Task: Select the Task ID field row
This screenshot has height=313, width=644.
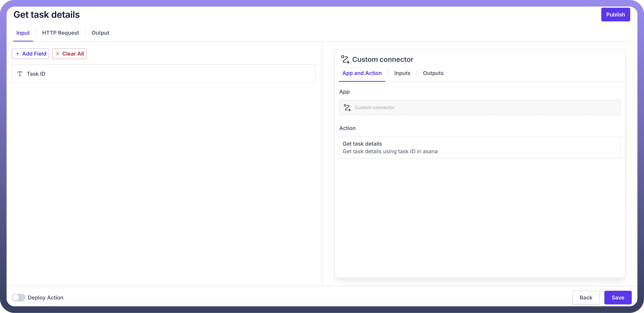Action: tap(164, 74)
